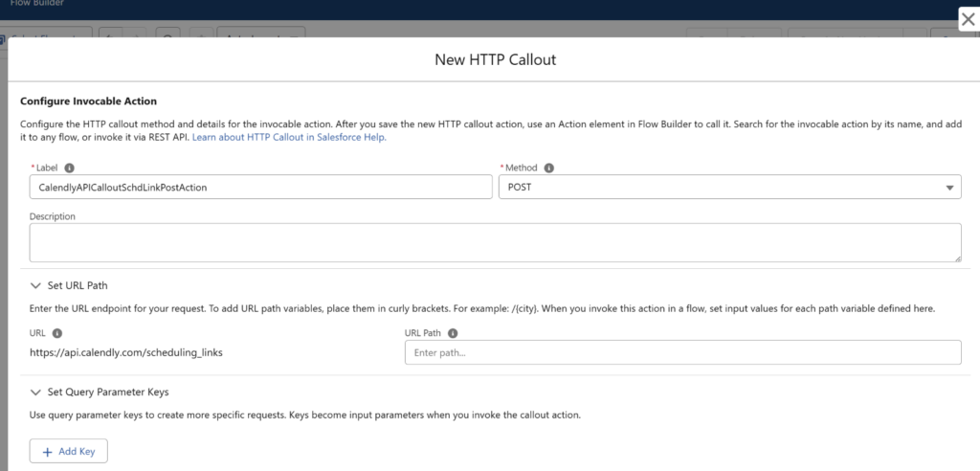Click the URL info icon

click(56, 333)
